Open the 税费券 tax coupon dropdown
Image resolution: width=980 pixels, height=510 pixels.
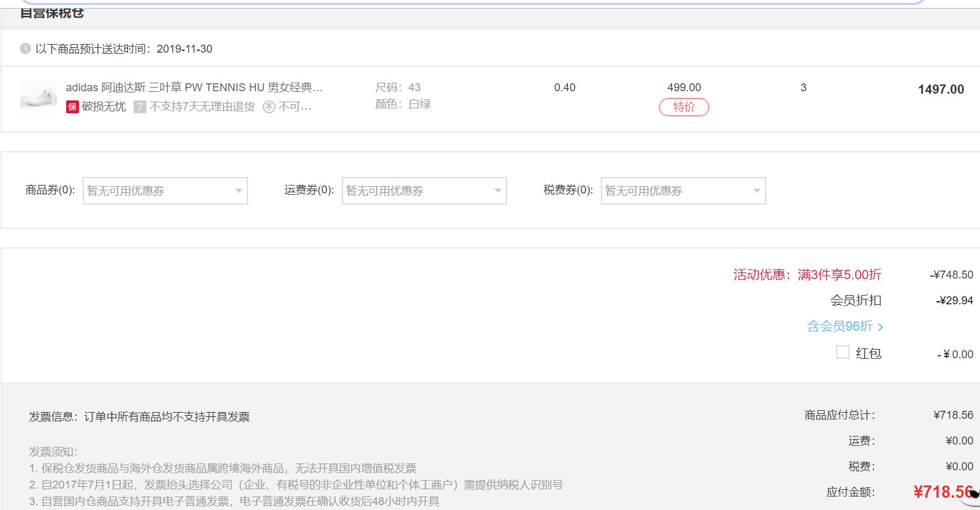(x=684, y=190)
